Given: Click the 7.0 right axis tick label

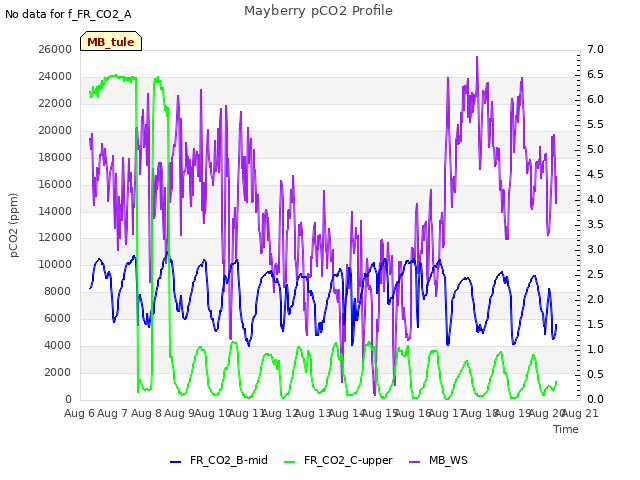Looking at the screenshot, I should tap(596, 49).
